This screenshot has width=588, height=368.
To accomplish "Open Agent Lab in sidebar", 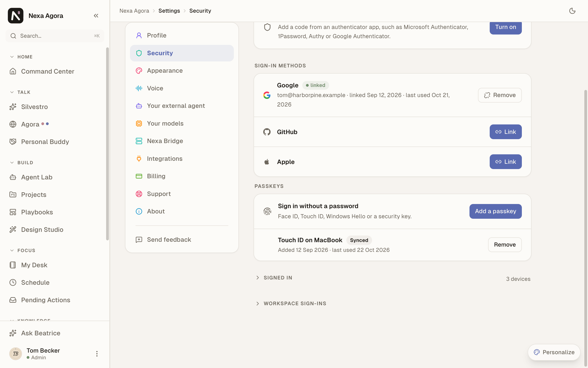I will point(55,177).
